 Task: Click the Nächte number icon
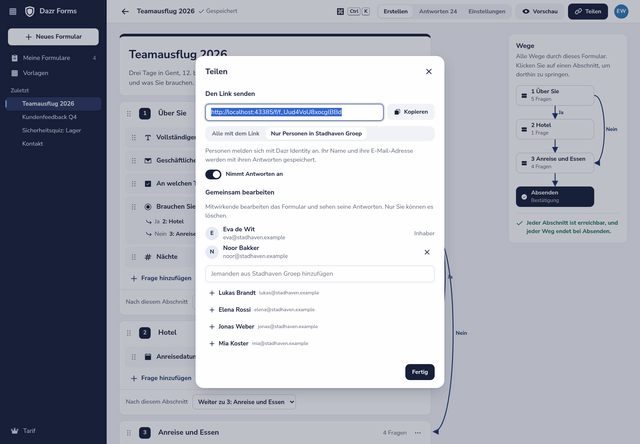(148, 257)
